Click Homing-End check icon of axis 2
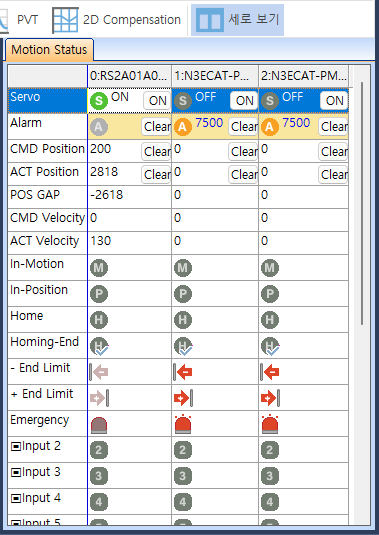Screen dimensions: 379x535 coord(270,347)
